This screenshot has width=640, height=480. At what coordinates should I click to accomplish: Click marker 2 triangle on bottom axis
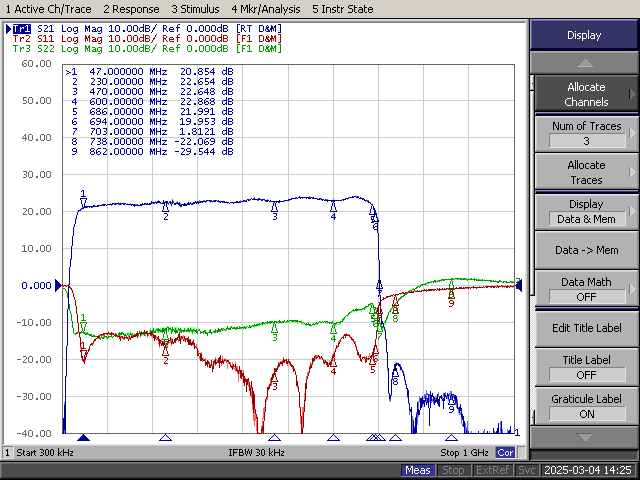[x=165, y=438]
